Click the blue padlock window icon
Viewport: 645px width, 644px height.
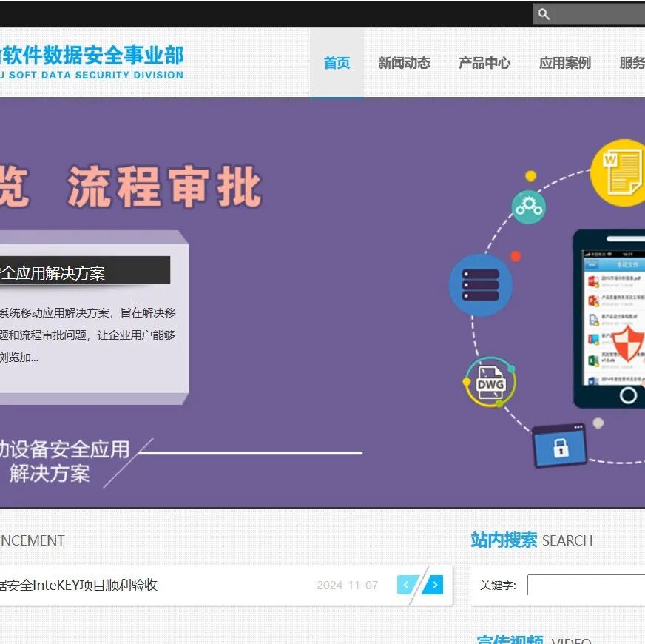560,446
